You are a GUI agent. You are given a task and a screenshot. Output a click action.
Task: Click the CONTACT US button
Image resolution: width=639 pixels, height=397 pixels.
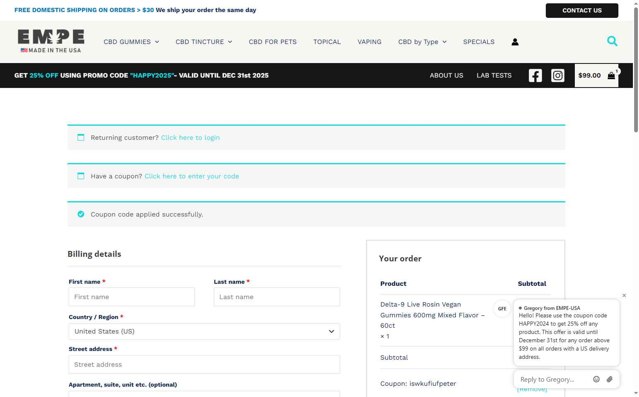(582, 11)
